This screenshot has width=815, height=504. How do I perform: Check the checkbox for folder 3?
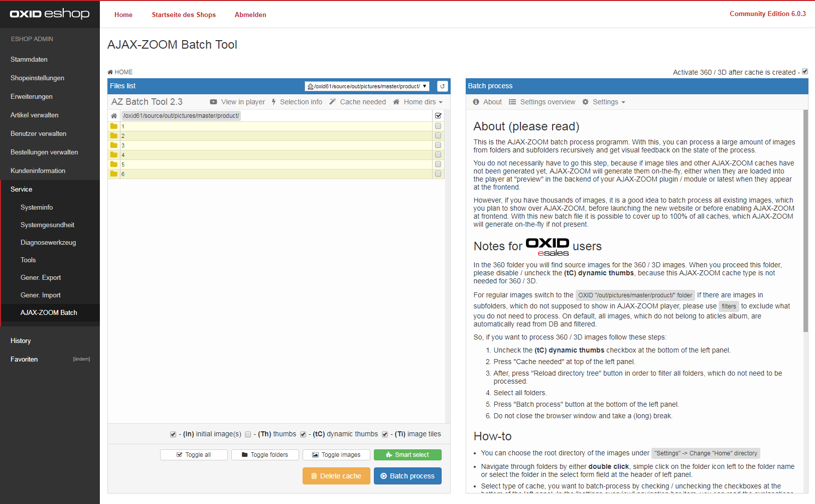coord(438,145)
